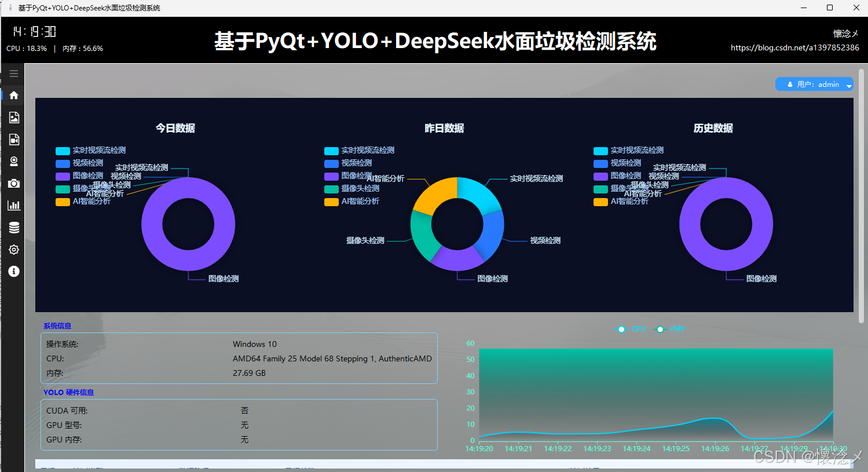
Task: Click the 14:19:20 tick on the line chart axis
Action: (479, 449)
